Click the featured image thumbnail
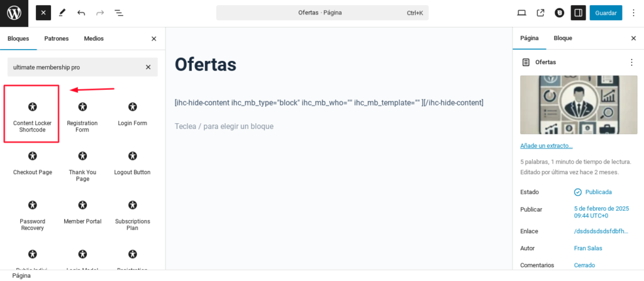 point(579,105)
